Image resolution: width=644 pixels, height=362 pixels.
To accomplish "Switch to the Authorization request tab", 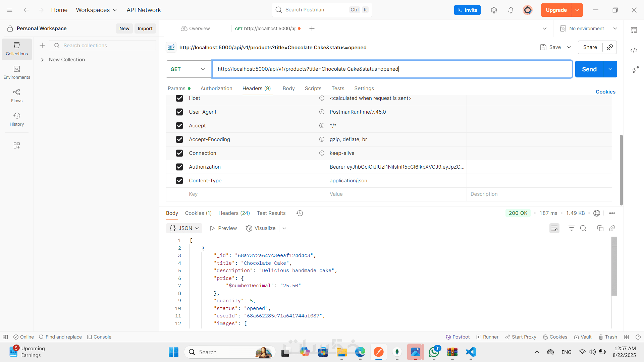I will [x=216, y=88].
